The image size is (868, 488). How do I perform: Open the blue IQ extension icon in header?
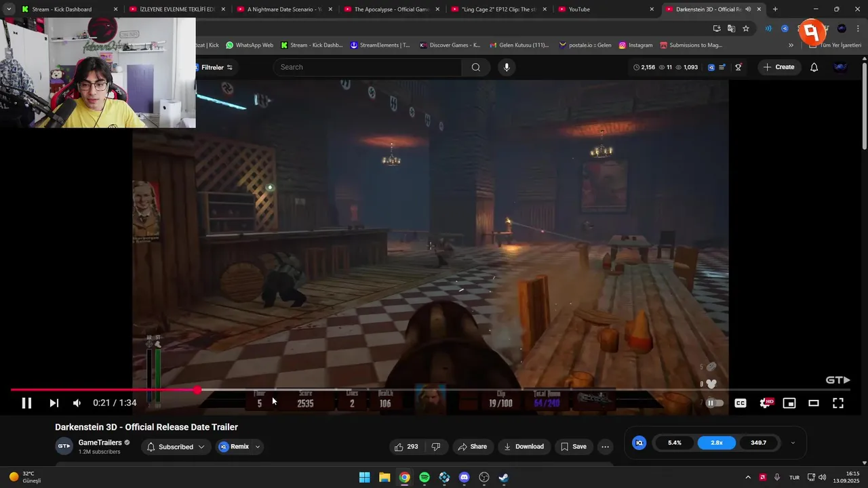711,67
